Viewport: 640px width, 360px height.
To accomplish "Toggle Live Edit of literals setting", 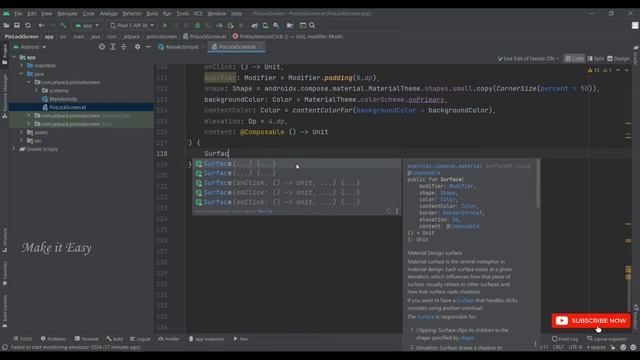I will pyautogui.click(x=528, y=59).
